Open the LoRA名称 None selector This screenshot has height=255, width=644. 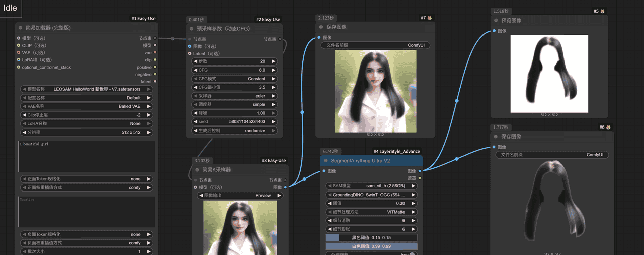(87, 123)
